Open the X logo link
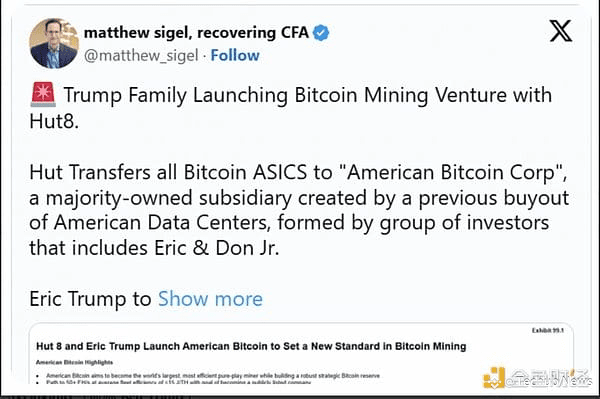This screenshot has width=600, height=399. (561, 31)
